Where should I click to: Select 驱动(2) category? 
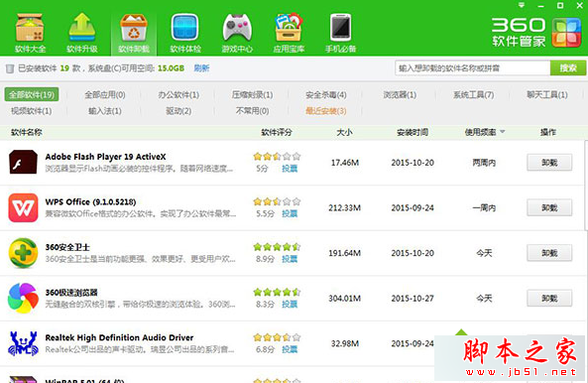pos(178,111)
